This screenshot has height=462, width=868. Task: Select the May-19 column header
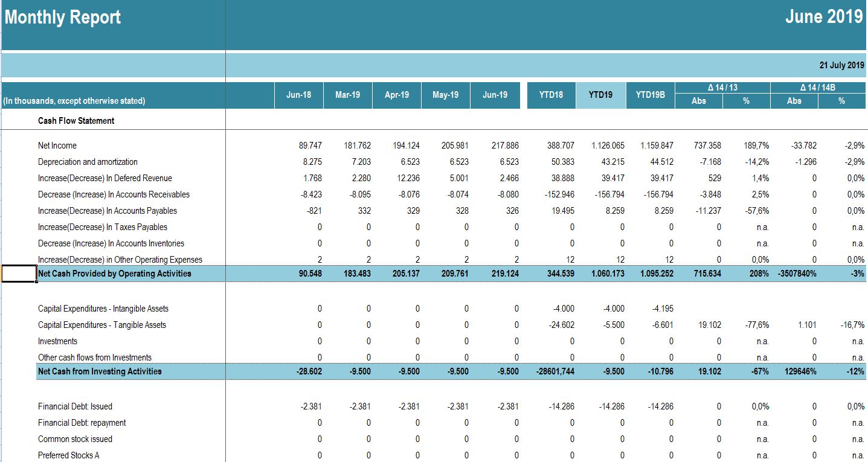coord(445,95)
